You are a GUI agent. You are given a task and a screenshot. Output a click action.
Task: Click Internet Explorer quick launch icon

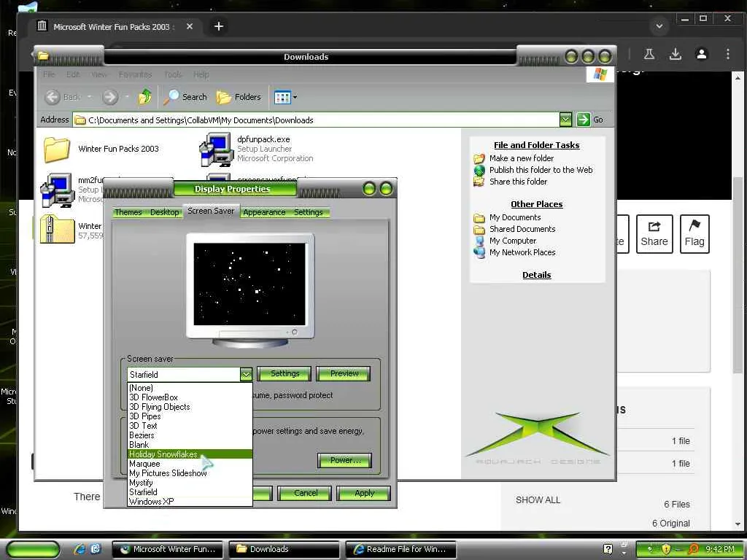point(80,549)
